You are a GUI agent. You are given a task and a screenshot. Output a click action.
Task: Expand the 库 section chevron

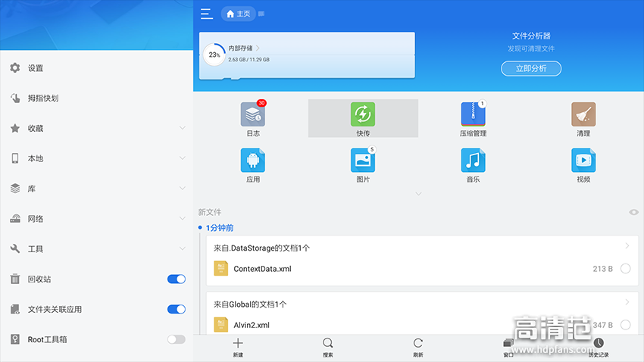pyautogui.click(x=183, y=189)
